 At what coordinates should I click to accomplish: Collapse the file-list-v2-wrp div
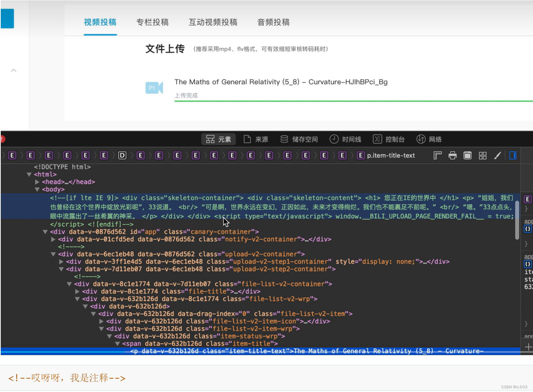[x=77, y=299]
